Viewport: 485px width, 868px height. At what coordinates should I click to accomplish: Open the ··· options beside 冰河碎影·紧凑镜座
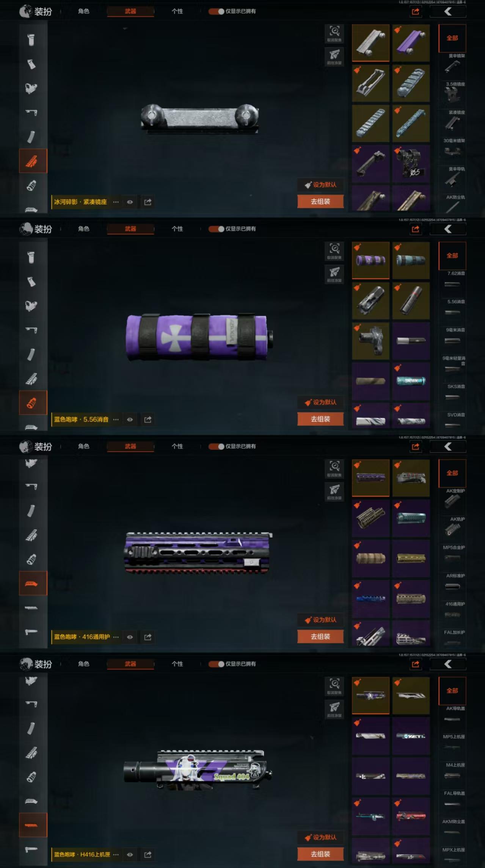pos(116,202)
